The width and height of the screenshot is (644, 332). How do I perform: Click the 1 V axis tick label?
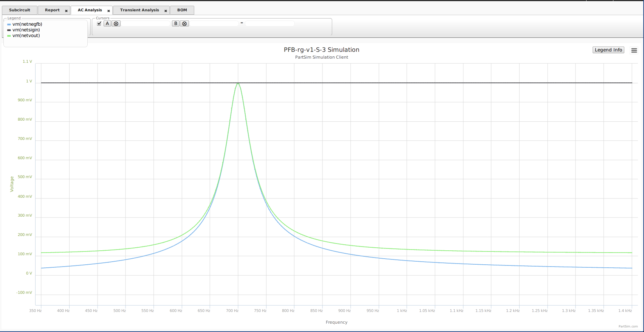pos(29,81)
